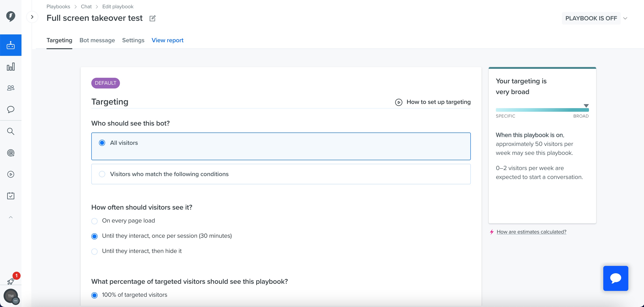Select the All visitors radio button
This screenshot has height=307, width=644.
(102, 143)
